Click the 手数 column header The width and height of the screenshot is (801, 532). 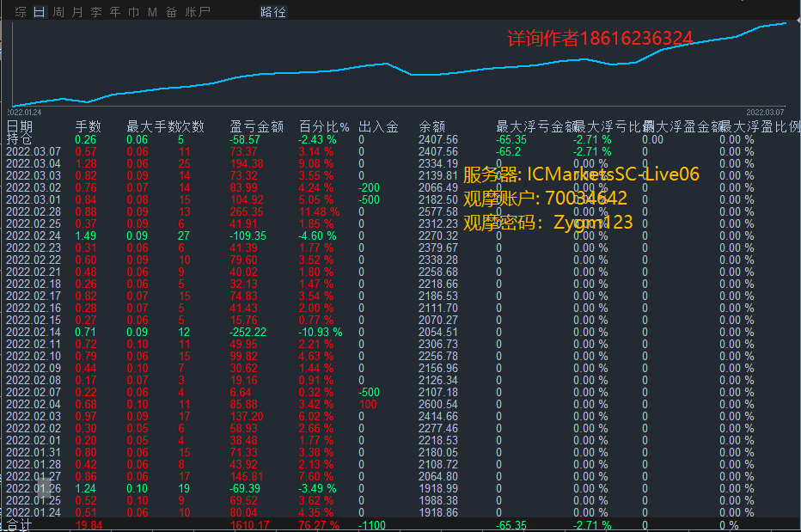click(x=88, y=126)
